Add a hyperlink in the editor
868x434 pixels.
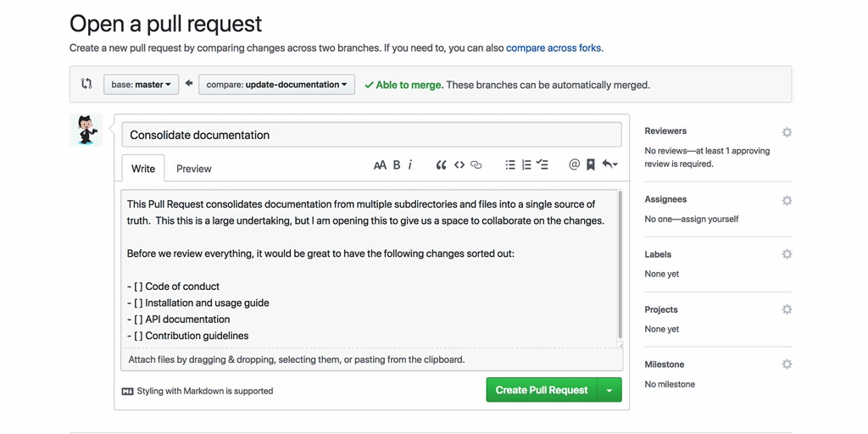click(476, 165)
